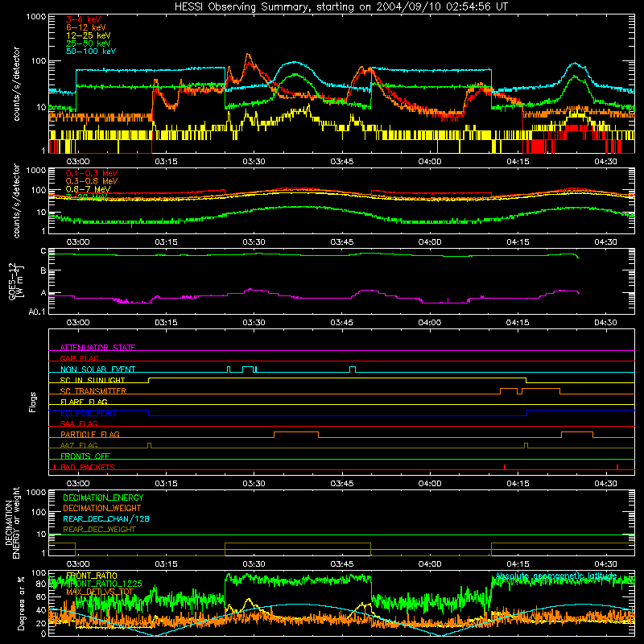Image resolution: width=644 pixels, height=644 pixels.
Task: Click the DECIMATION ENERGY or weight axis label
Action: pos(12,522)
